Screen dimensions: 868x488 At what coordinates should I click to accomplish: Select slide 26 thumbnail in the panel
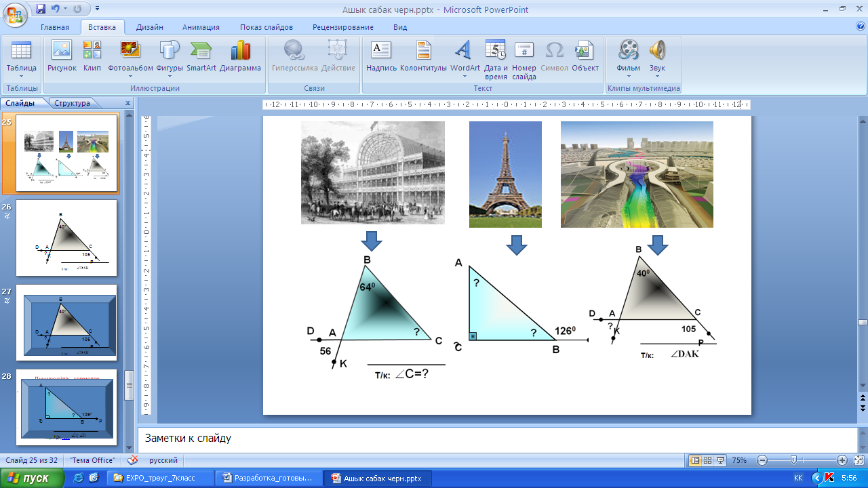point(66,238)
